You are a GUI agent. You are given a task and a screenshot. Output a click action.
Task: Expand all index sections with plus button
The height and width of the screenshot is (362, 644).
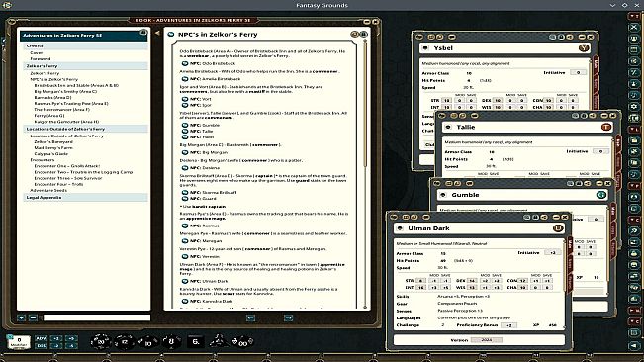pos(22,317)
